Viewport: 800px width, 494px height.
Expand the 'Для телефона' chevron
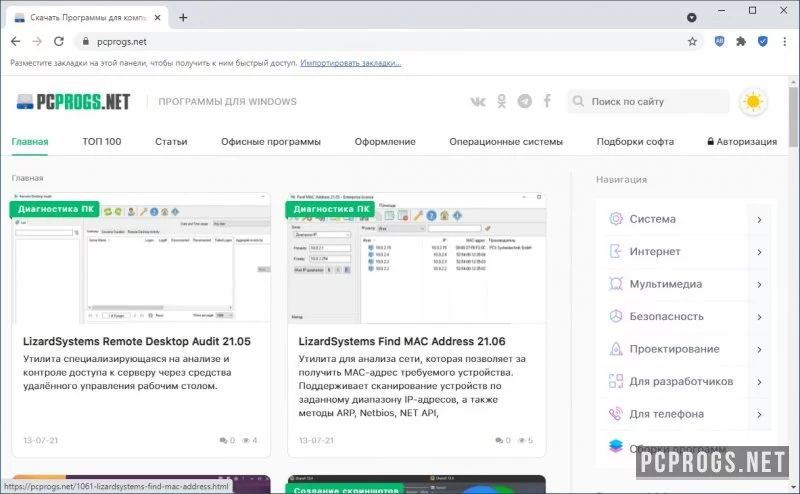click(x=760, y=414)
